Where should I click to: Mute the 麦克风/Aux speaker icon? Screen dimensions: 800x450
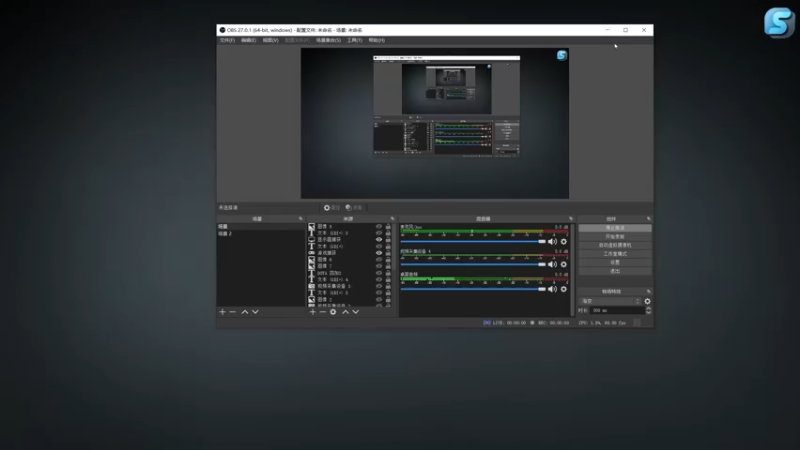click(553, 241)
